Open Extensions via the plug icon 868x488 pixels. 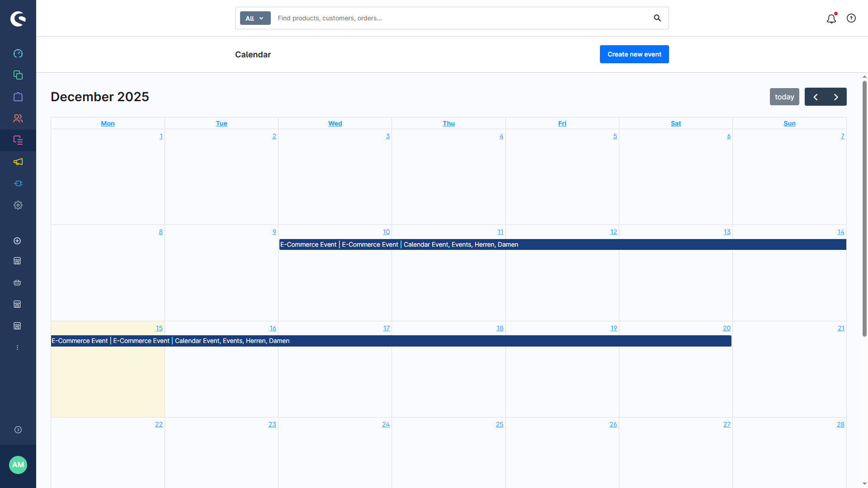[18, 183]
